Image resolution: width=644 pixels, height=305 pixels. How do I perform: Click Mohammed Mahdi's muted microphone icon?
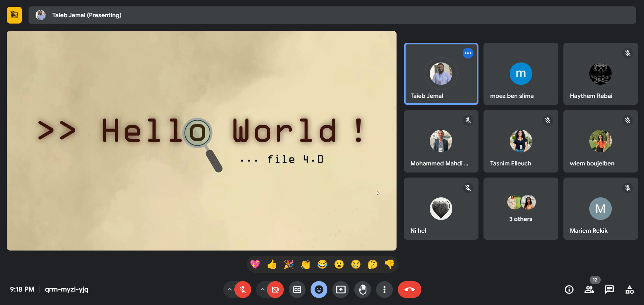tap(468, 120)
